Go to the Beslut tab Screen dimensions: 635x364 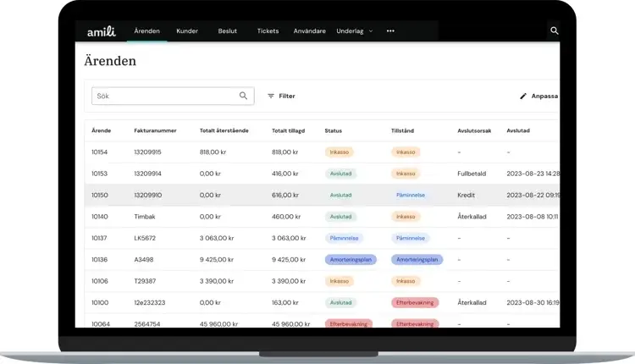(227, 30)
